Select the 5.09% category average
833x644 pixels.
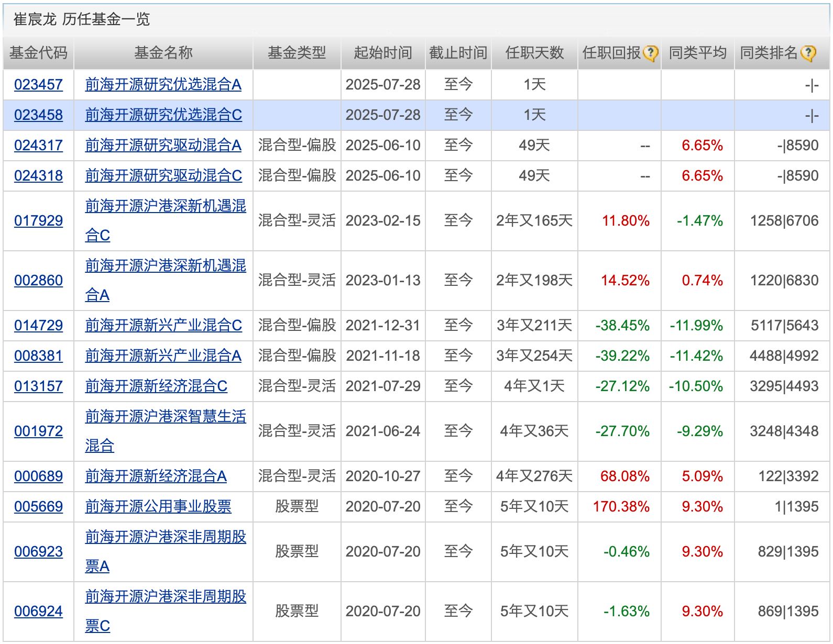[702, 476]
